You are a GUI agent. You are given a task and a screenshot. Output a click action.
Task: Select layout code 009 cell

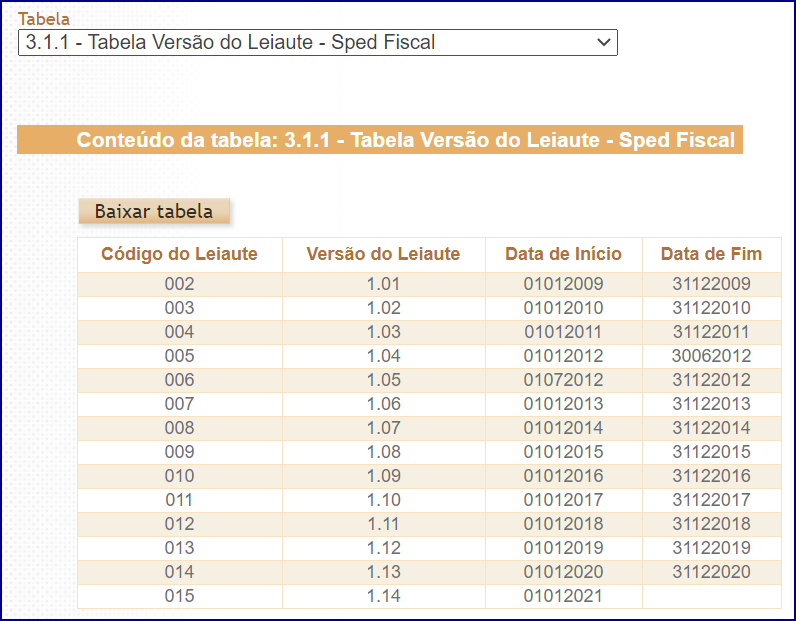point(179,452)
